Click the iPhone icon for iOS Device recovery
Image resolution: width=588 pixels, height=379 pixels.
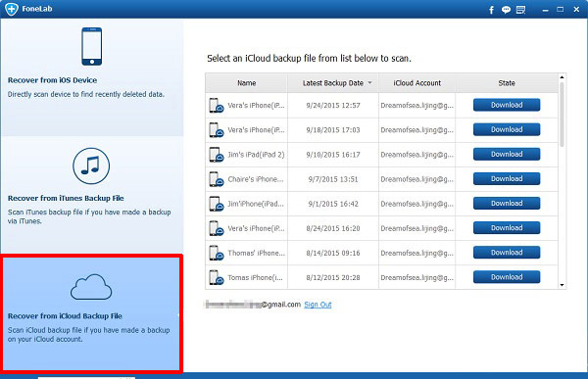pos(92,46)
